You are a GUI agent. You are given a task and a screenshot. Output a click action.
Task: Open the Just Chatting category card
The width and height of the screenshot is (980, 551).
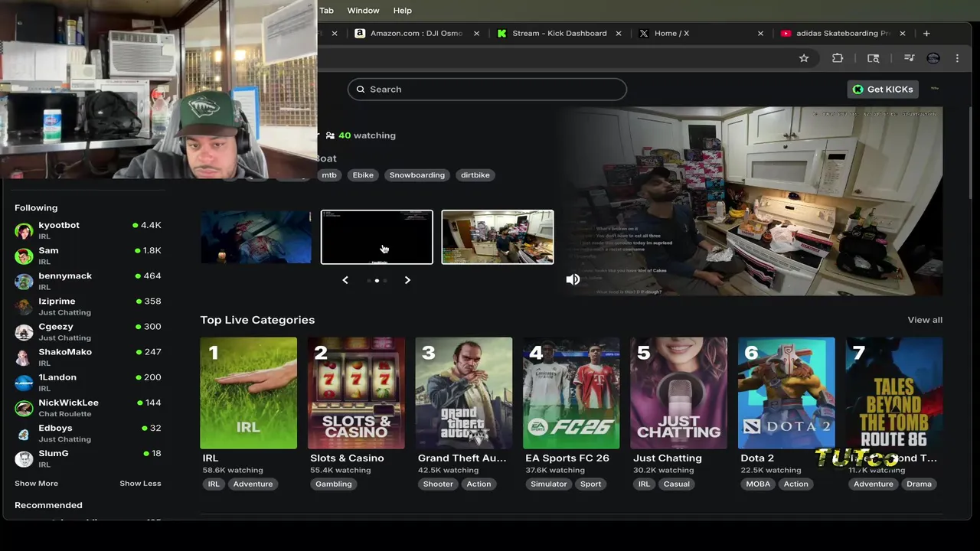[678, 393]
